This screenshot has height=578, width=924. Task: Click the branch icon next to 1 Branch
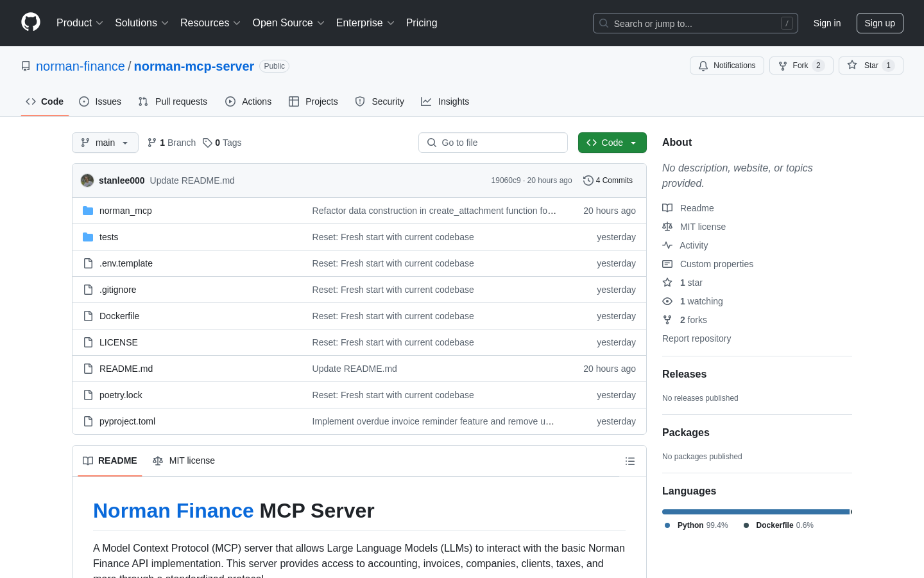coord(152,143)
